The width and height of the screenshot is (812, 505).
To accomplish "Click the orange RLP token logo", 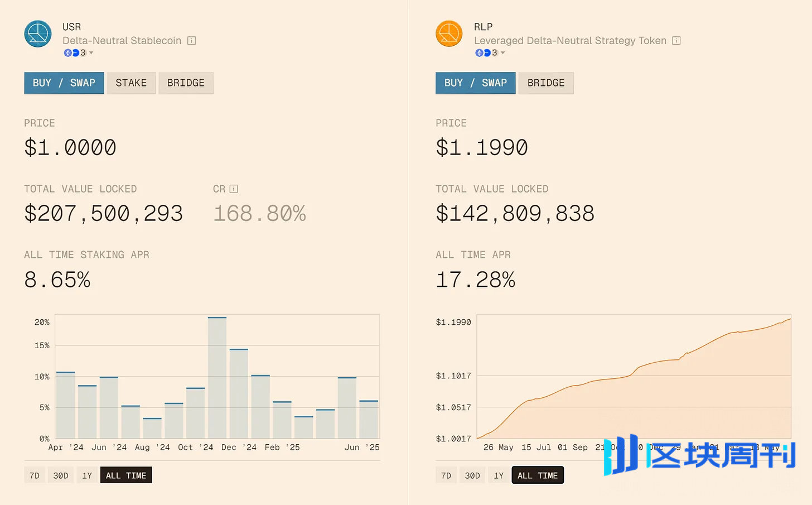I will tap(449, 34).
